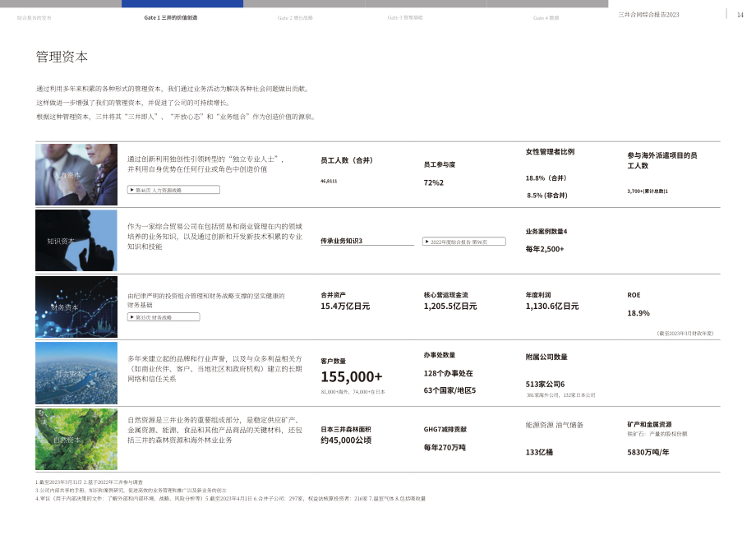Click the 传承业务知识3 underlined link

(341, 241)
